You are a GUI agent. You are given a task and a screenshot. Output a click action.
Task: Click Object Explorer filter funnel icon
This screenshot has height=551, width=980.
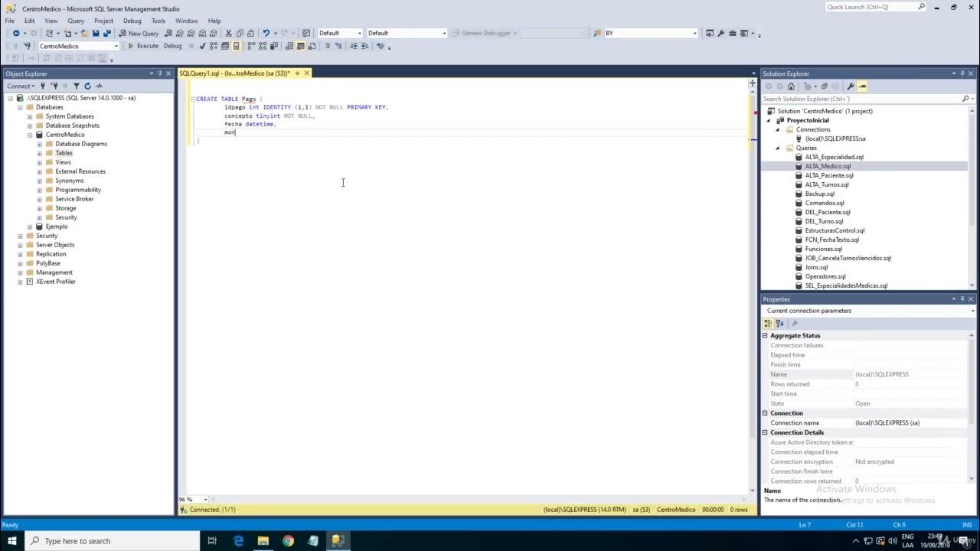[x=76, y=86]
